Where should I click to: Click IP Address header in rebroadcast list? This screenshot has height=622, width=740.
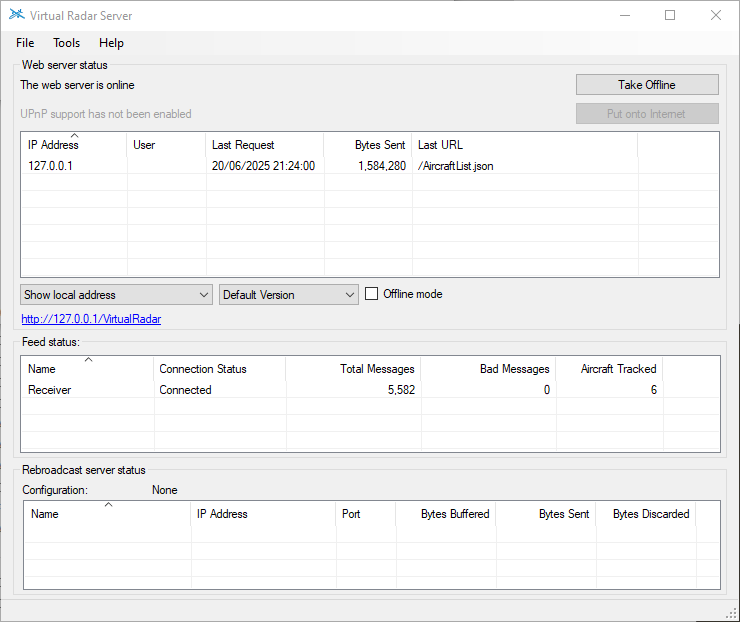pyautogui.click(x=263, y=514)
